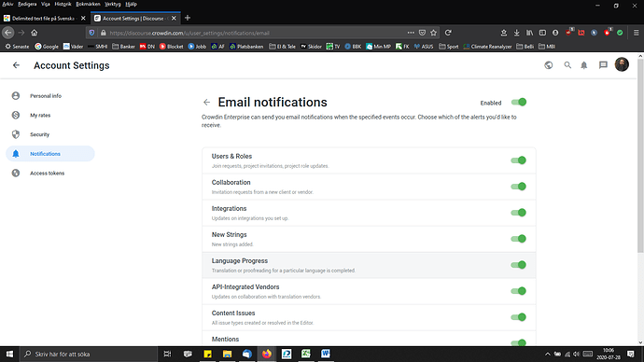This screenshot has height=362, width=644.
Task: Open the Firefox library icon
Action: (x=530, y=33)
